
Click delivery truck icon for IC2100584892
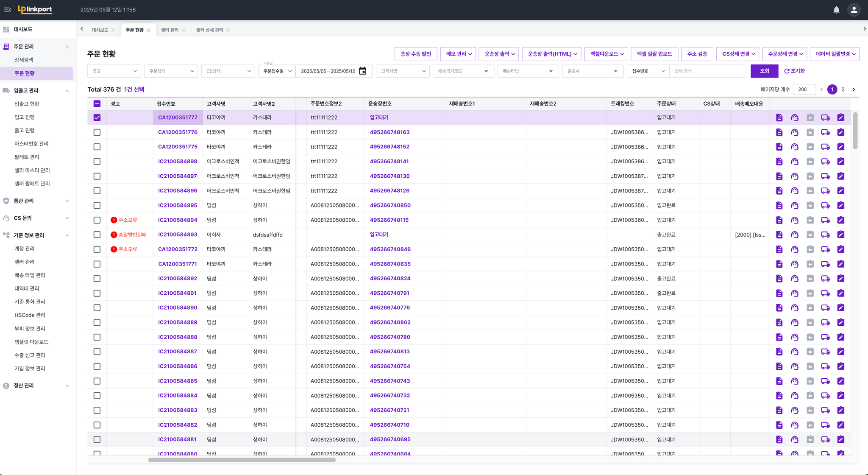click(825, 279)
